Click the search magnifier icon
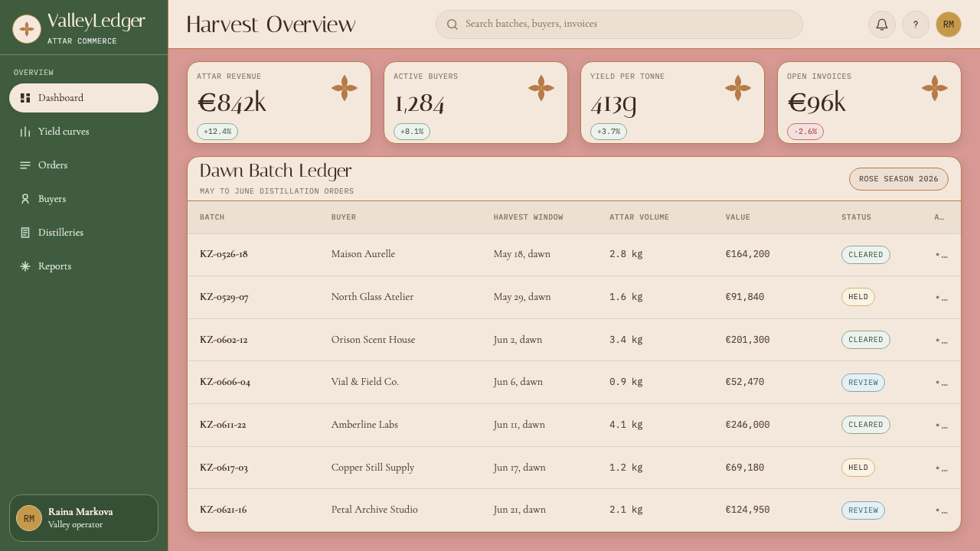Image resolution: width=980 pixels, height=551 pixels. click(452, 24)
